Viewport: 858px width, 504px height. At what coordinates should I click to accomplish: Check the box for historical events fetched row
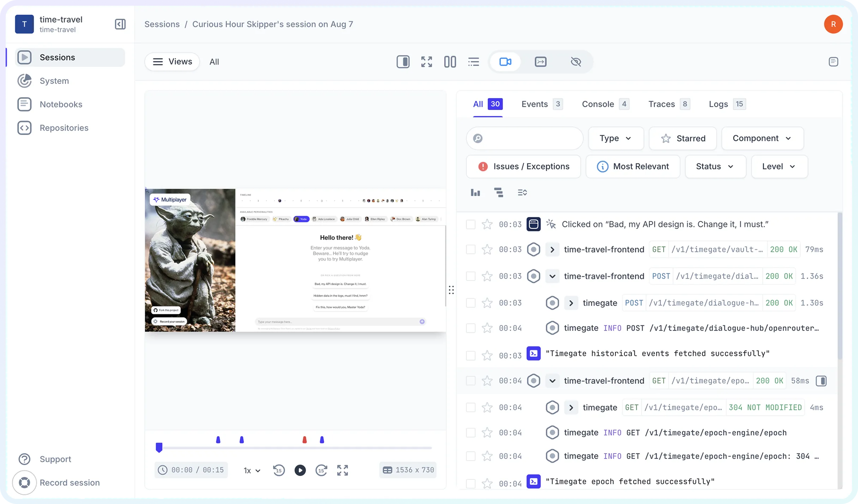[x=470, y=355]
